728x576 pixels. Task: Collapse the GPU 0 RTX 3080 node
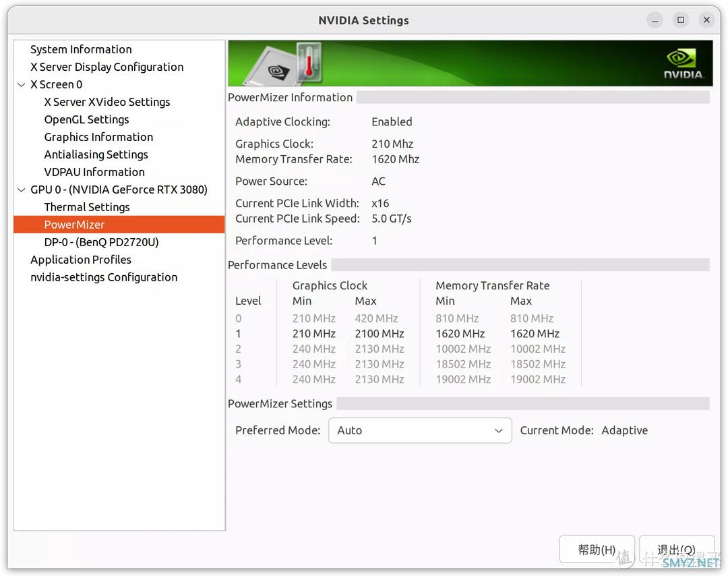click(x=22, y=190)
